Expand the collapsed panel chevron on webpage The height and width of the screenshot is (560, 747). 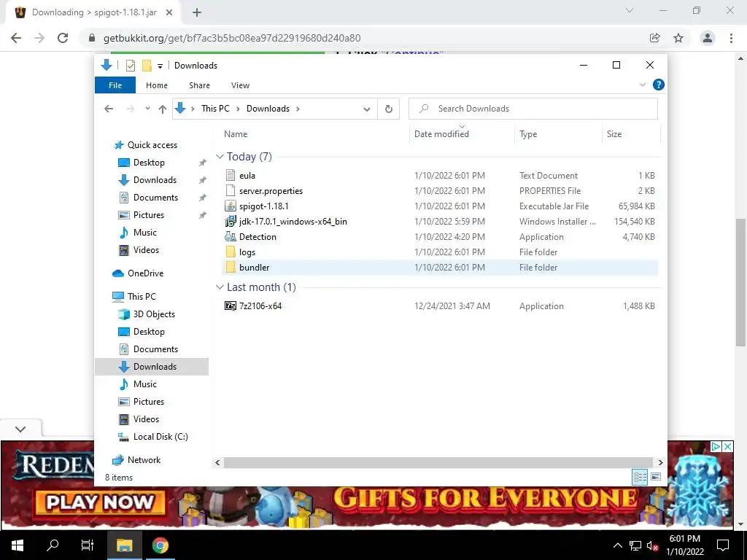(x=20, y=429)
